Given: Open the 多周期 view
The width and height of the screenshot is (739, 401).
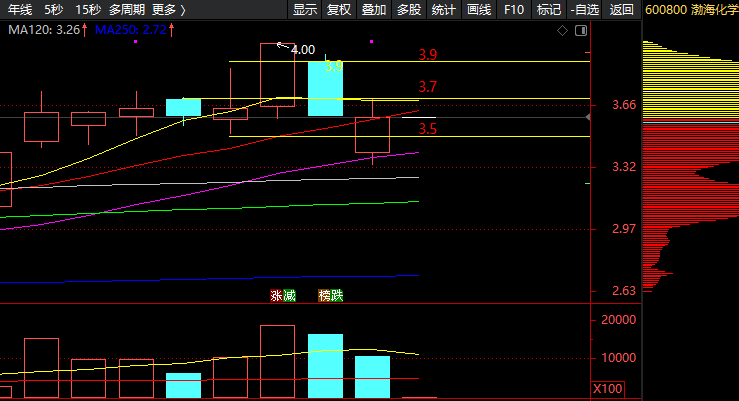Looking at the screenshot, I should [126, 9].
